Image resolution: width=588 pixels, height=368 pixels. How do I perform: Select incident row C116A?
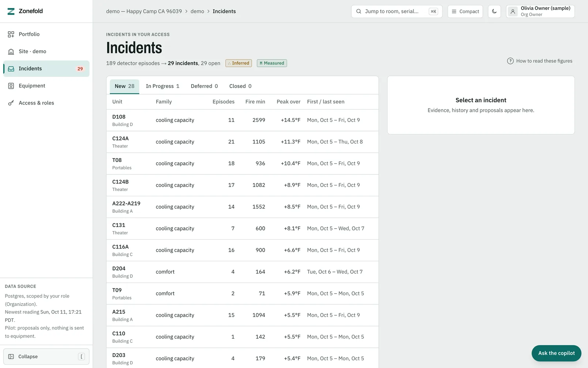(243, 251)
